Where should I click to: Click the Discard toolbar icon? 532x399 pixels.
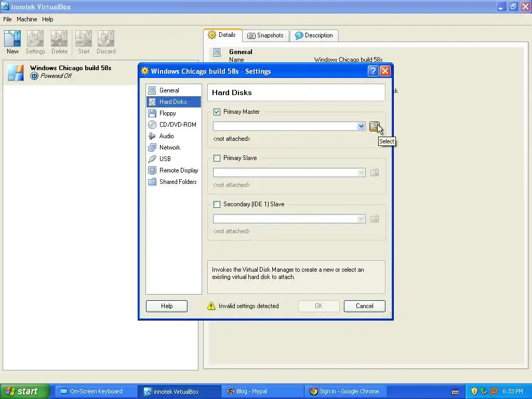(x=106, y=42)
